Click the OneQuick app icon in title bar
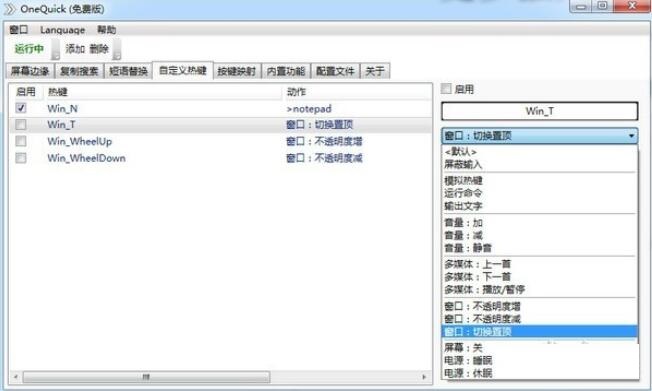 tap(9, 9)
